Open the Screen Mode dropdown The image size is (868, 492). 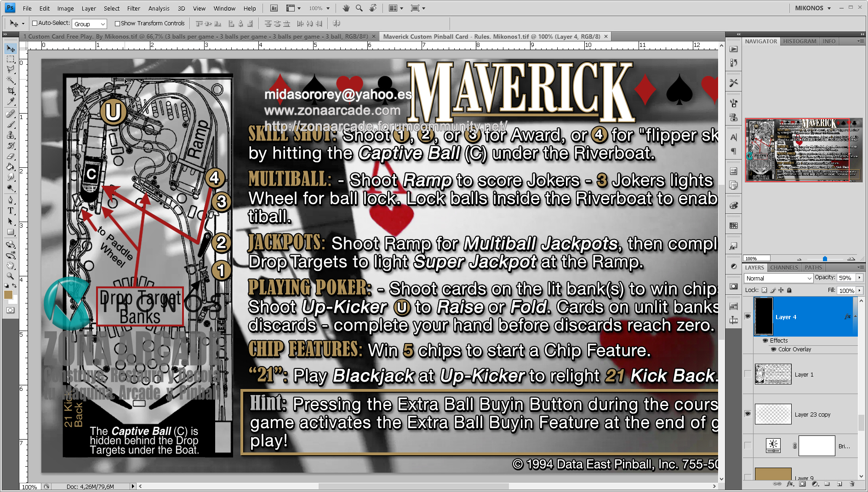(418, 8)
